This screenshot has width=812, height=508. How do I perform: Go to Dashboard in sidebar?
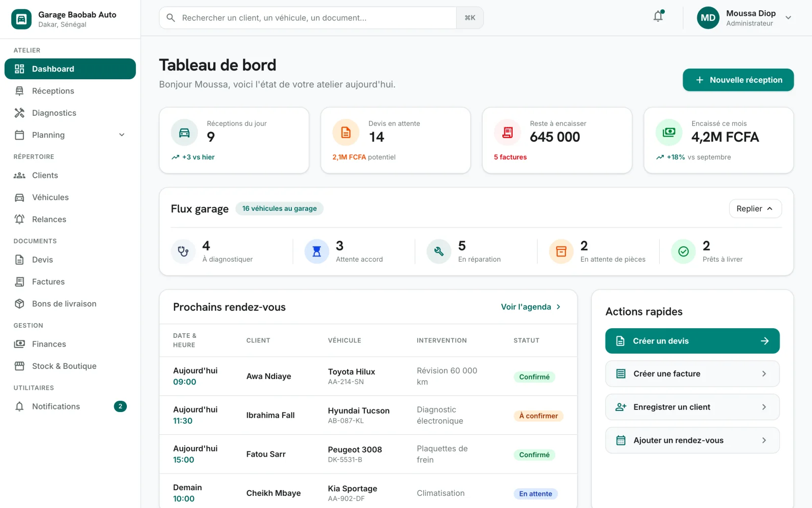coord(70,69)
